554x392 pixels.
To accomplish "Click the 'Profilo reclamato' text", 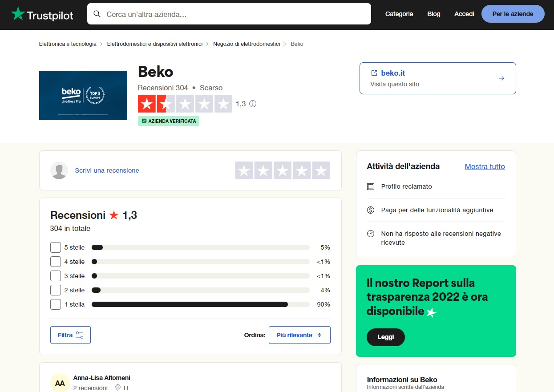I will pyautogui.click(x=407, y=186).
